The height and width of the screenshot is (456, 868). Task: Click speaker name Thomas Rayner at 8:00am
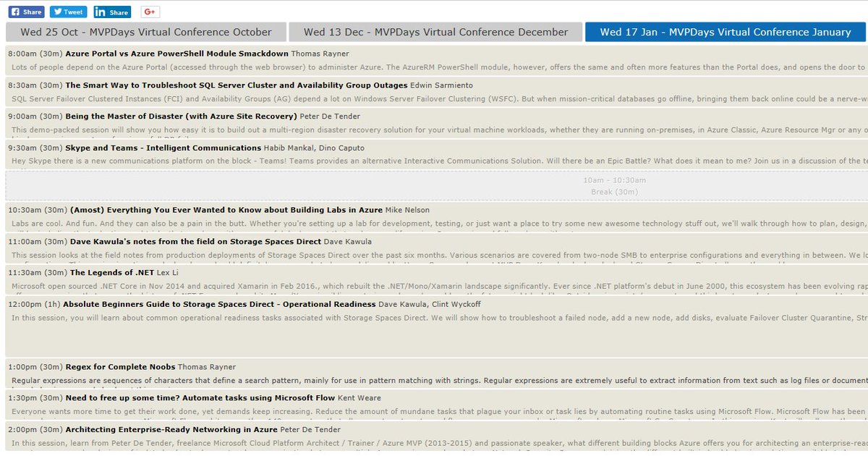tap(320, 54)
